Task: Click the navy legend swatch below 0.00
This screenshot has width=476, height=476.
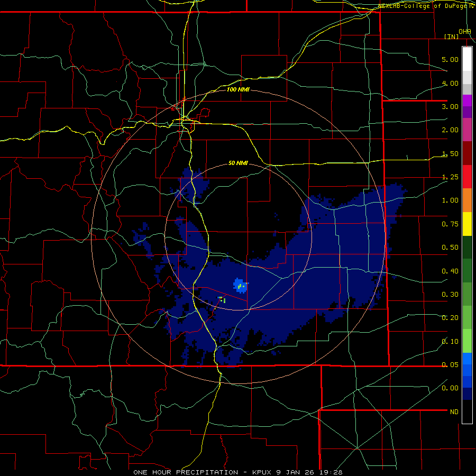Action: click(x=467, y=394)
